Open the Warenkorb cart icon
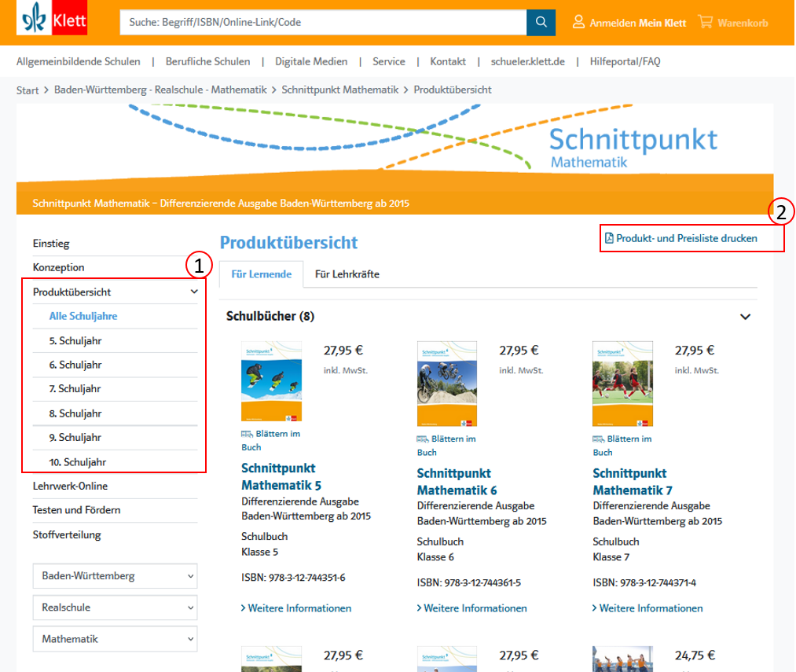The width and height of the screenshot is (796, 672). [705, 22]
